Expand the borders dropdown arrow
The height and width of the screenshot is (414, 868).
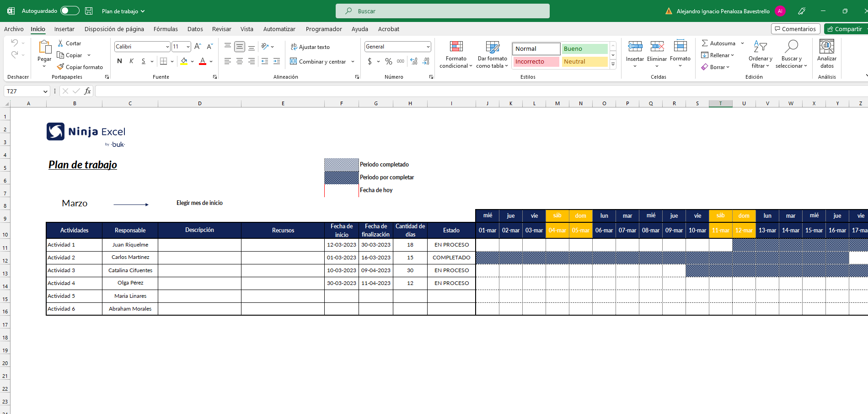172,61
